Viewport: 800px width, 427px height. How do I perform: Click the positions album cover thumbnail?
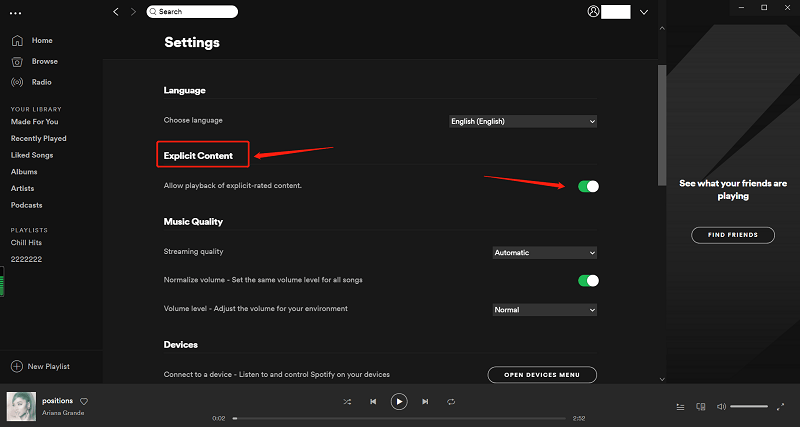click(21, 407)
